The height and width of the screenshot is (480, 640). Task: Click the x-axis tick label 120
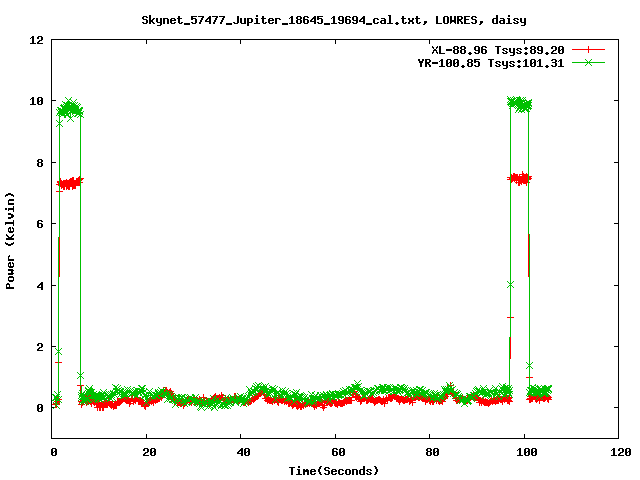pyautogui.click(x=621, y=452)
